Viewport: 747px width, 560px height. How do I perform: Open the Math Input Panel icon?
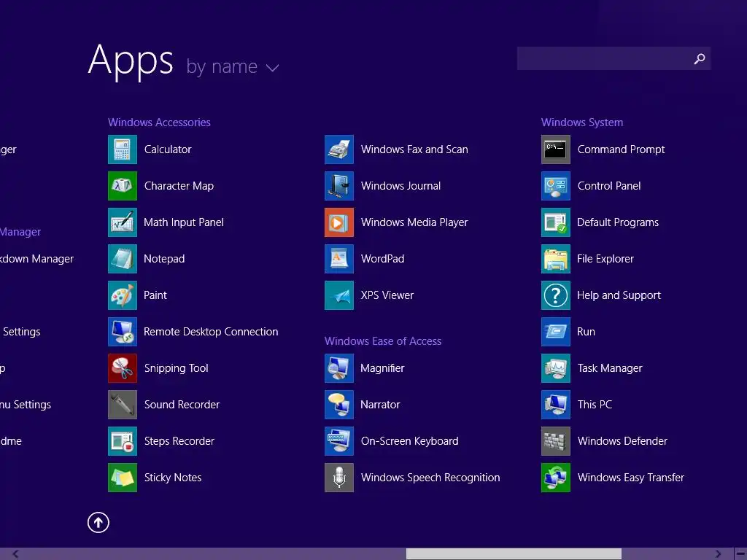click(x=123, y=222)
